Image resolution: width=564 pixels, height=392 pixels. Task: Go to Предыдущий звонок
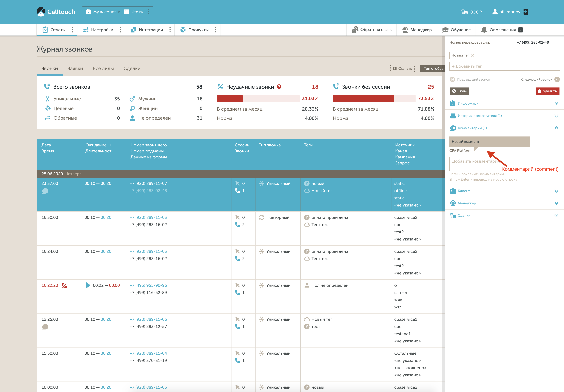point(470,79)
